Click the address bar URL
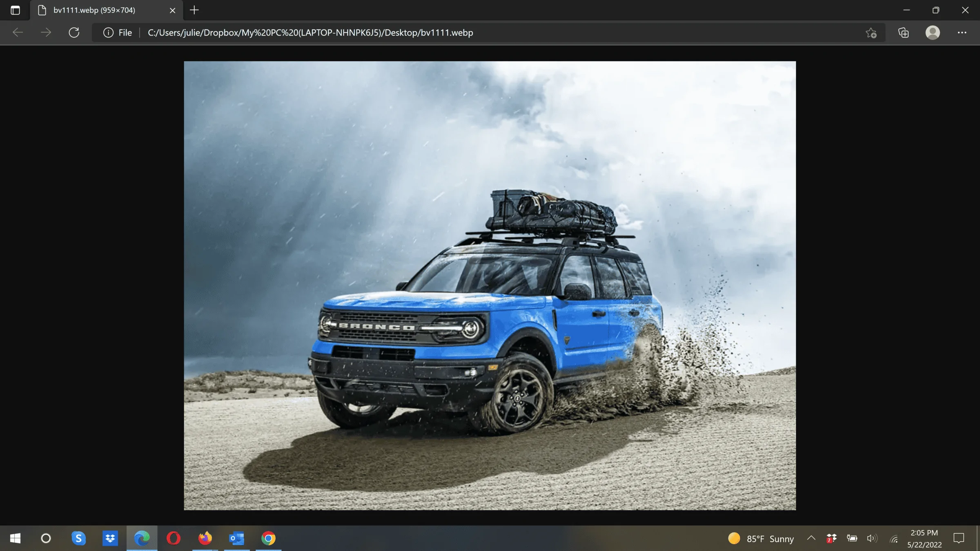Image resolution: width=980 pixels, height=551 pixels. [x=310, y=33]
